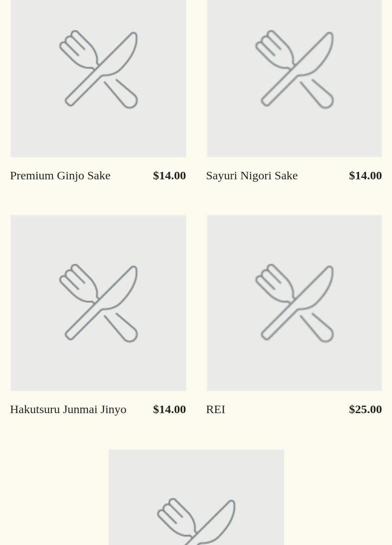
Task: Click the Sayuri Nigori Sake item name
Action: pos(252,175)
